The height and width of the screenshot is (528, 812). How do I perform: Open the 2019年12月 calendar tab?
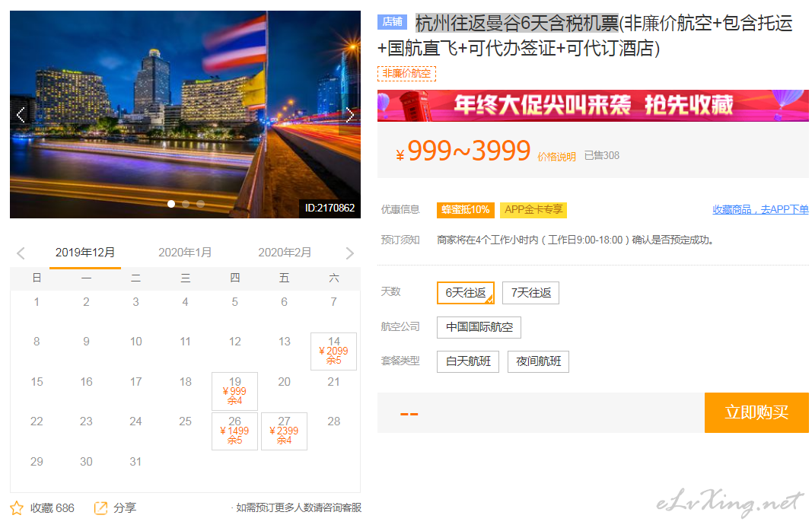85,253
